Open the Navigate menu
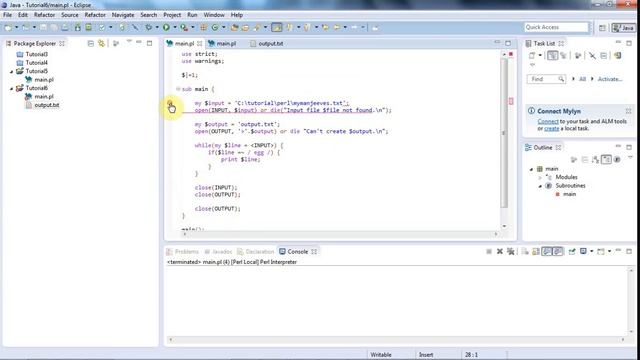 tap(123, 15)
